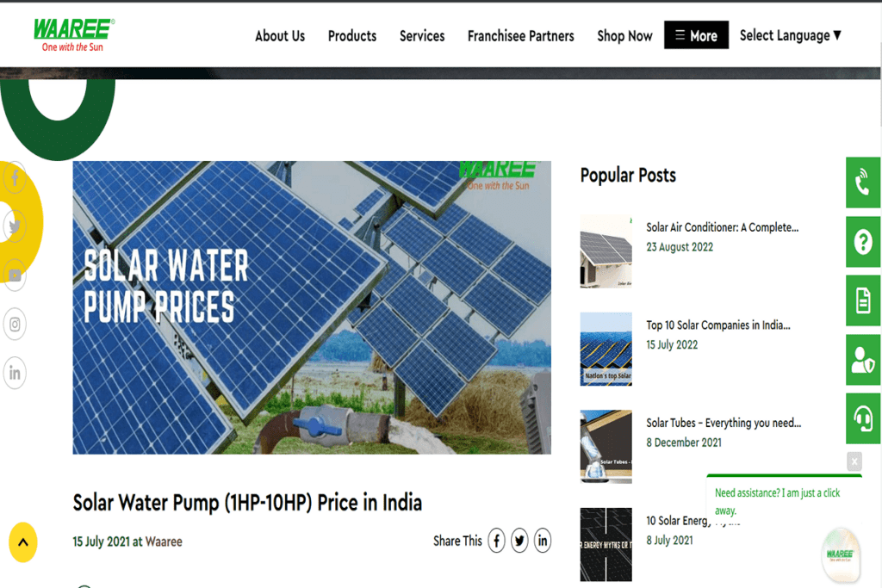882x588 pixels.
Task: Expand the More menu
Action: pos(696,35)
